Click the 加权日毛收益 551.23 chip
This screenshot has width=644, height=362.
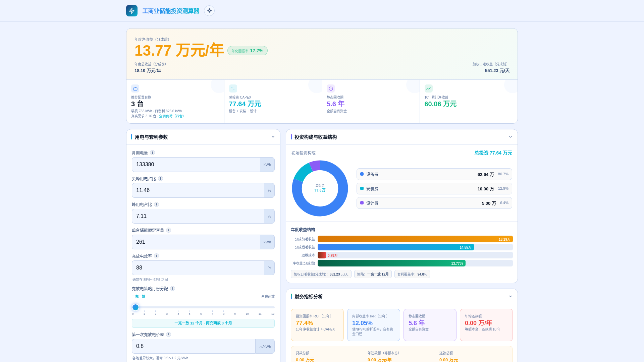(x=321, y=274)
